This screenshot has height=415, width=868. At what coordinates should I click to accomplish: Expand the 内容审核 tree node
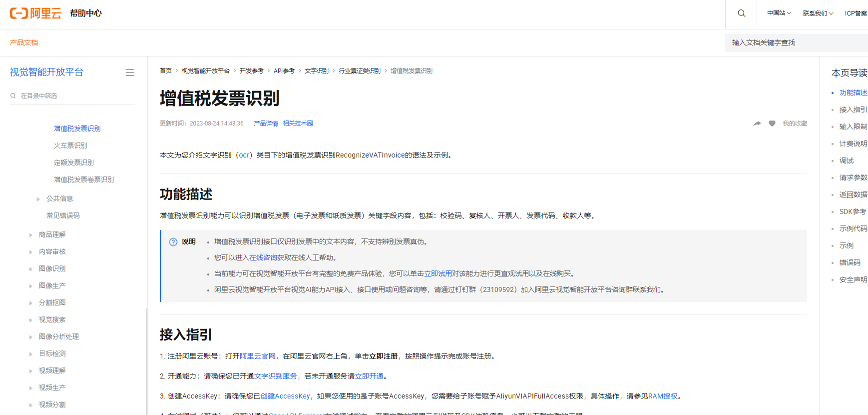(x=31, y=252)
